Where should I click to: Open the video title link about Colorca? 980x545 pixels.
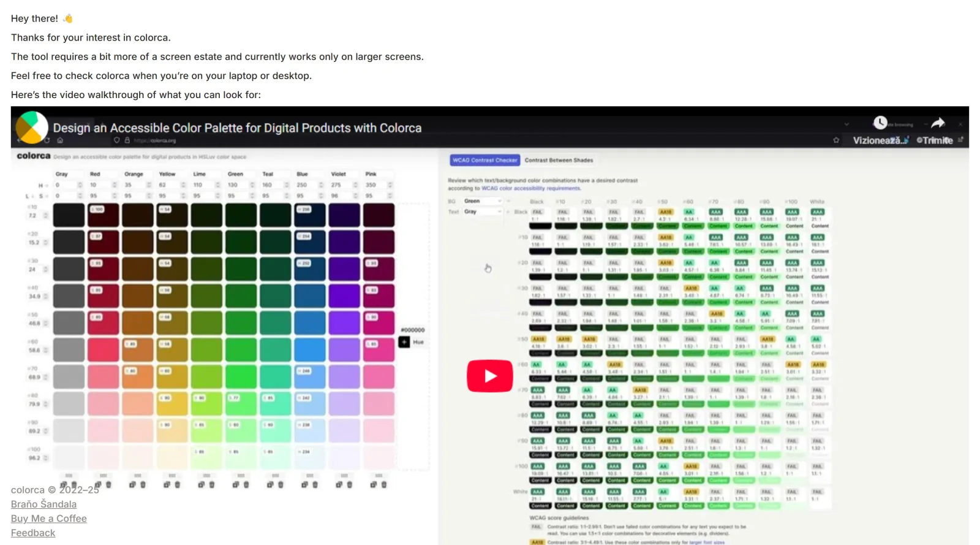click(237, 128)
